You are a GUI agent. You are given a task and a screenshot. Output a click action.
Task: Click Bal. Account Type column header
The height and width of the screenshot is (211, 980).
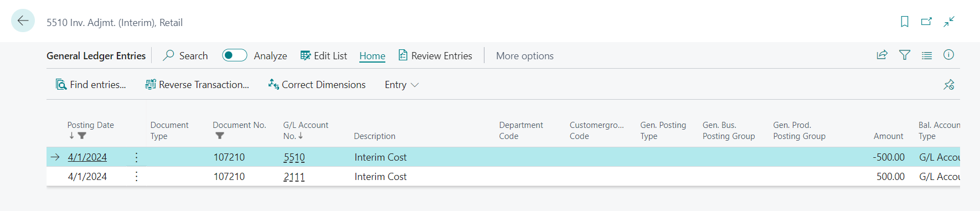939,131
